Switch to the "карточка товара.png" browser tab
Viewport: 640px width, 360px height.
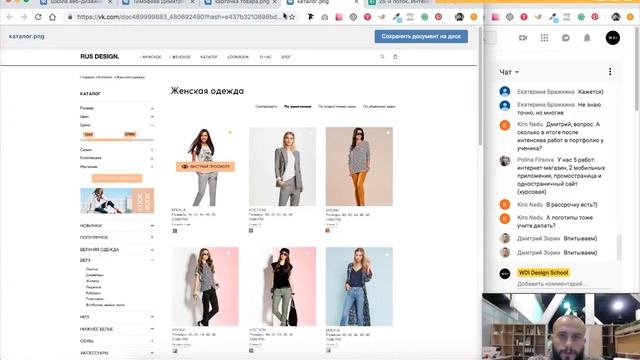241,2
